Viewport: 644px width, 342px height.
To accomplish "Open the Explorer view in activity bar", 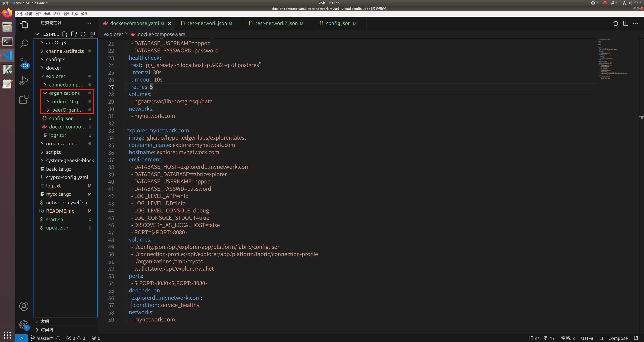I will pyautogui.click(x=24, y=26).
